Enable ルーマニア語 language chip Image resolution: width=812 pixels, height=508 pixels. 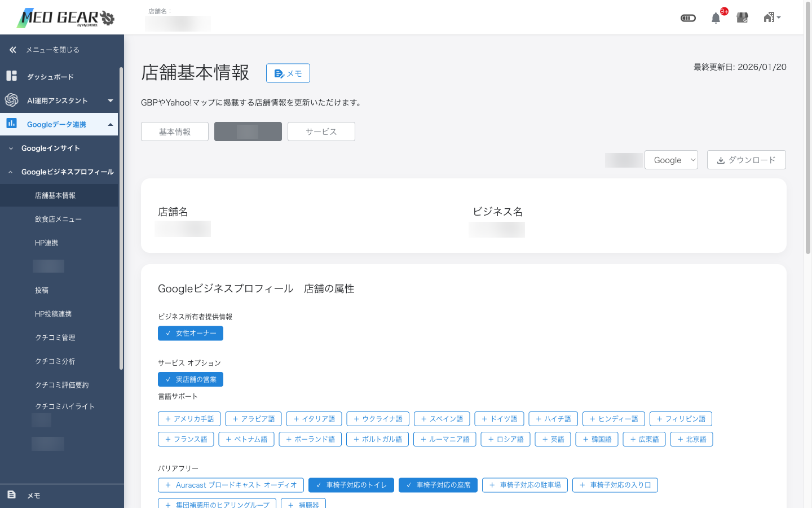coord(445,439)
